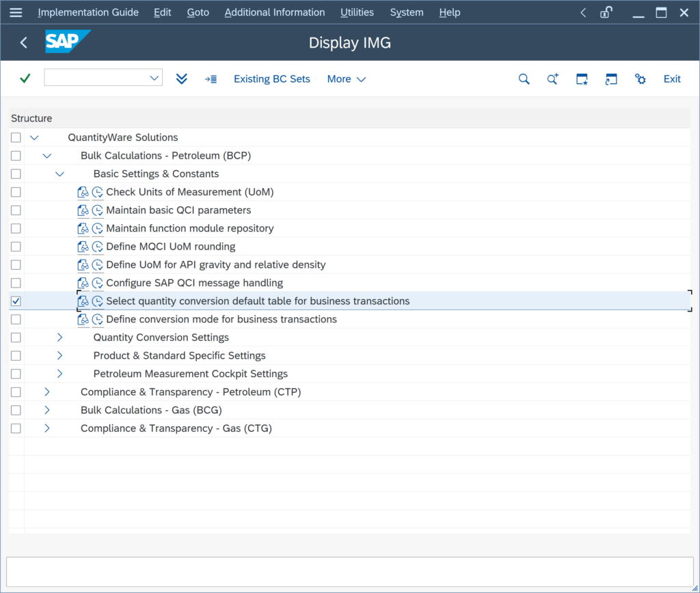Open documentation icon for Configure SAP QCI message handling

point(83,283)
